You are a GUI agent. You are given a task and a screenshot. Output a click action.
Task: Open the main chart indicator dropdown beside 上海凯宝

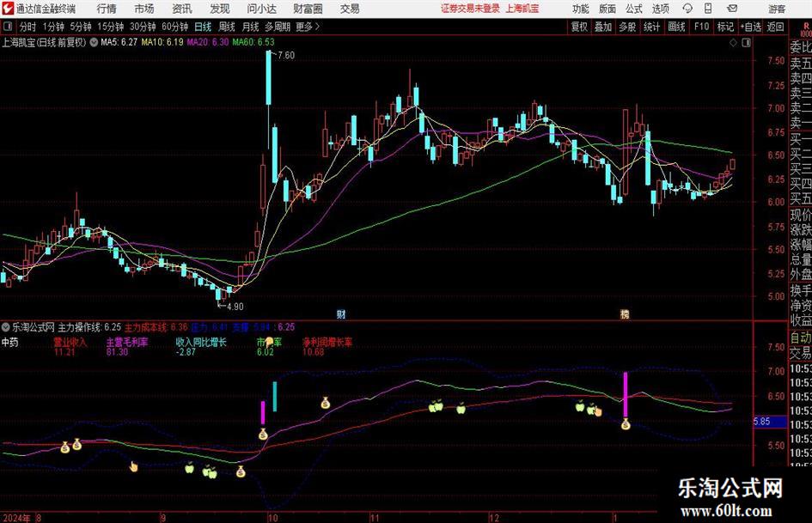click(x=94, y=42)
